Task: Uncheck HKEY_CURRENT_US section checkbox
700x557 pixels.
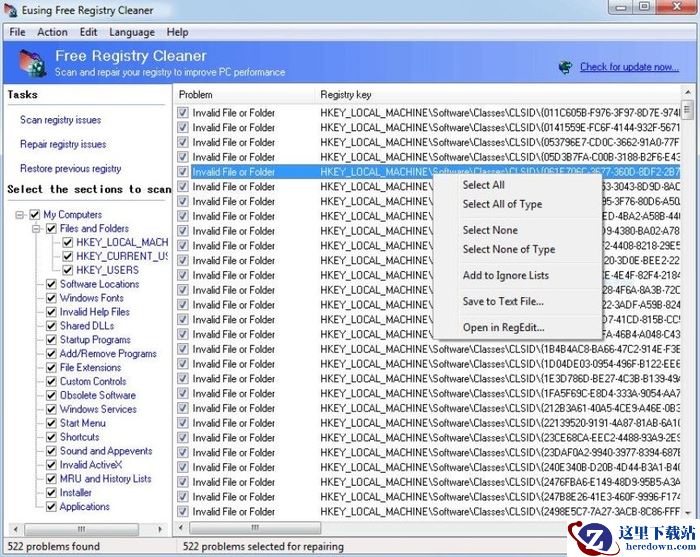Action: point(67,256)
